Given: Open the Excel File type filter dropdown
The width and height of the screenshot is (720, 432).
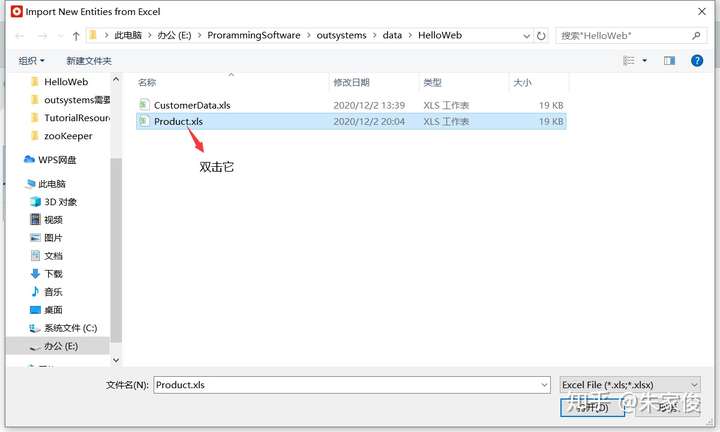Looking at the screenshot, I should point(630,385).
